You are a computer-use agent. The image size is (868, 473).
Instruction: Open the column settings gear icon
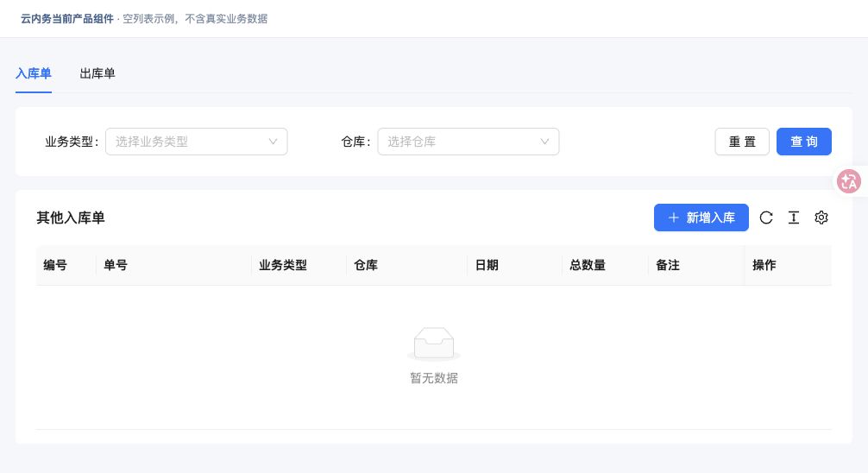(x=821, y=218)
